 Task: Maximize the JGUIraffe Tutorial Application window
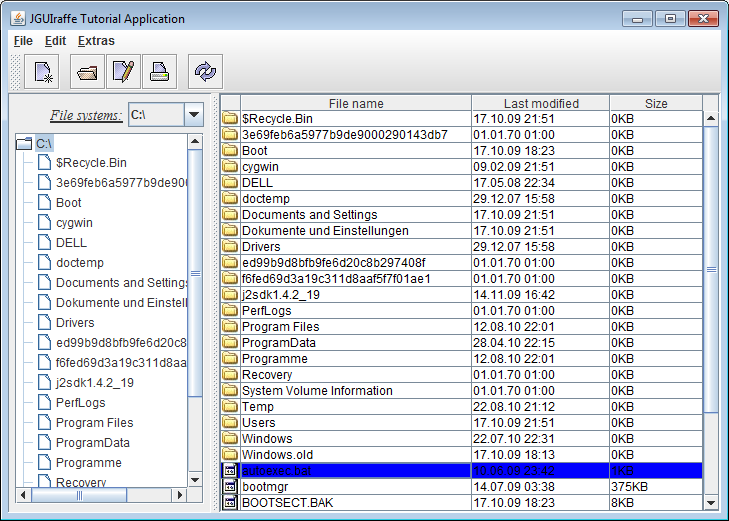click(670, 19)
